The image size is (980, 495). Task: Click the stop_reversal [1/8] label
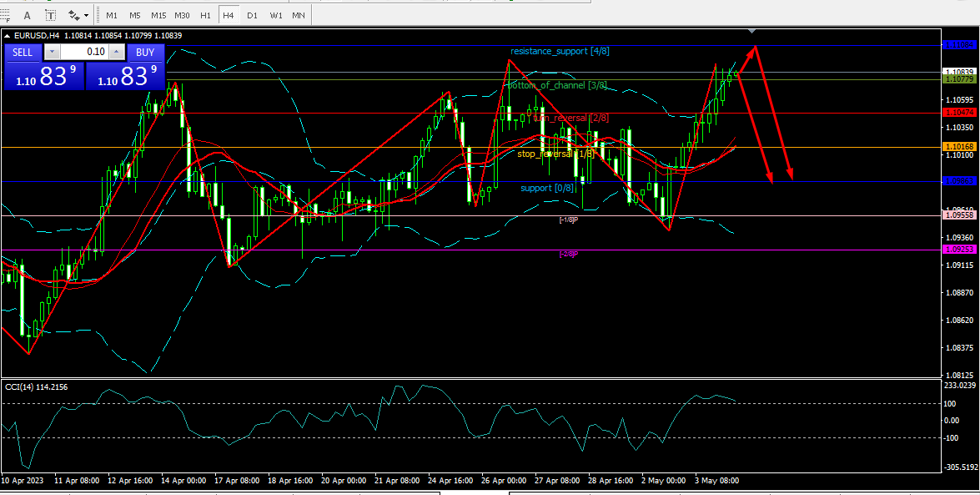[555, 154]
